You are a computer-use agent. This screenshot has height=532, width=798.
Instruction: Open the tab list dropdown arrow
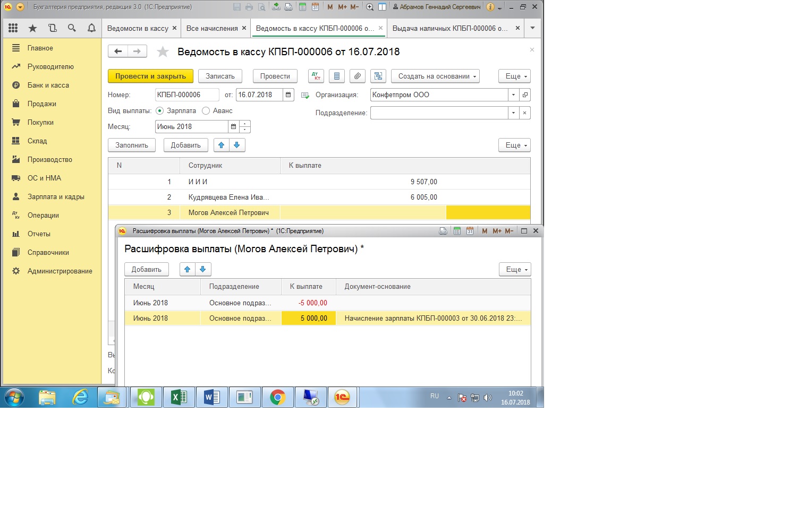click(x=532, y=28)
